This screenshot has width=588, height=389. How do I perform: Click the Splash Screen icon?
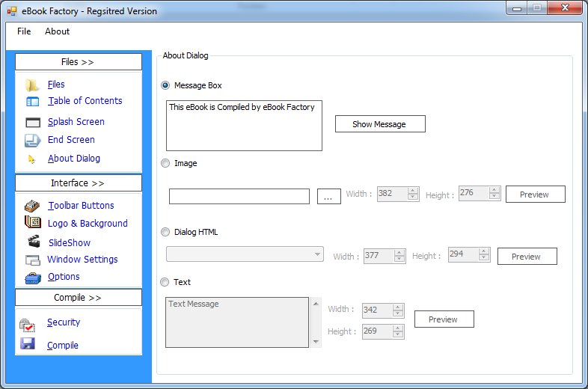pos(33,122)
